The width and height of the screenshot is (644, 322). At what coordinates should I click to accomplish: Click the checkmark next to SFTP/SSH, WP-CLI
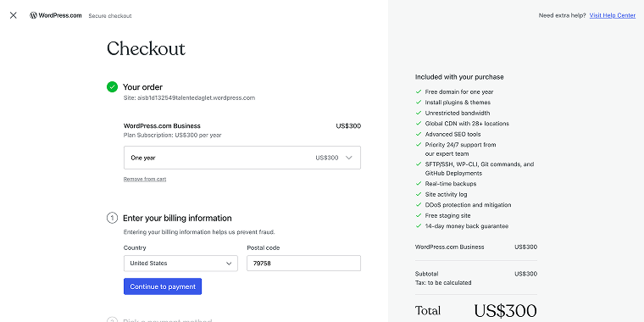(x=419, y=164)
